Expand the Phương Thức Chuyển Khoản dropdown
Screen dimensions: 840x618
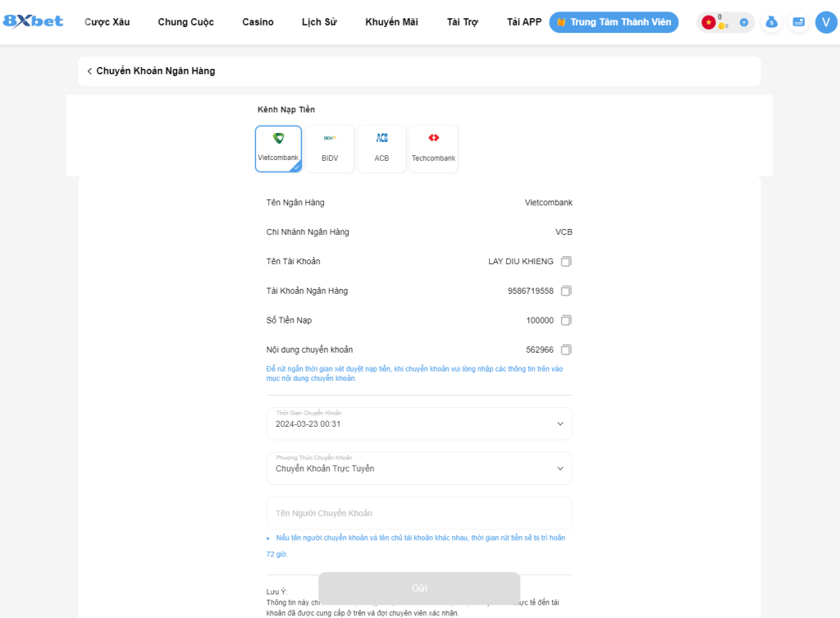click(x=419, y=469)
